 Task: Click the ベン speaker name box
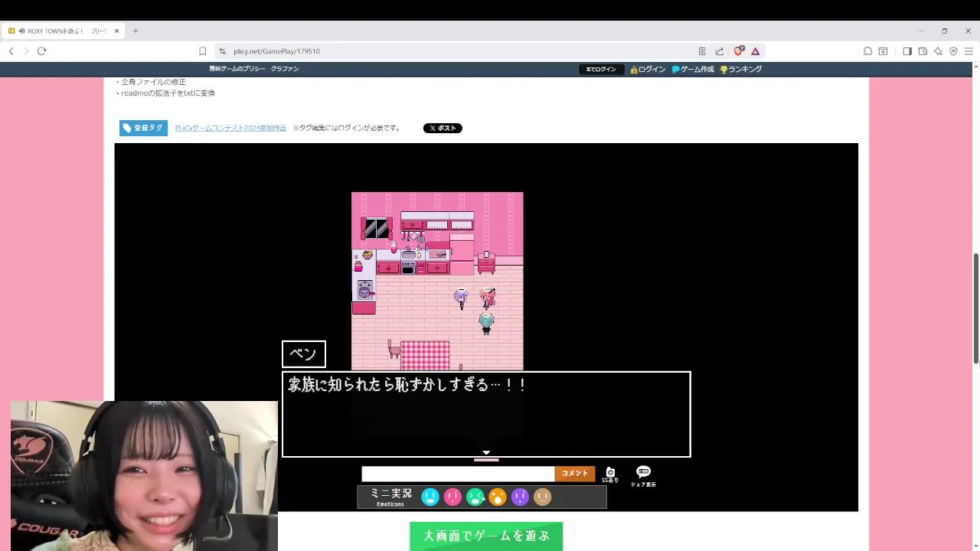tap(304, 354)
